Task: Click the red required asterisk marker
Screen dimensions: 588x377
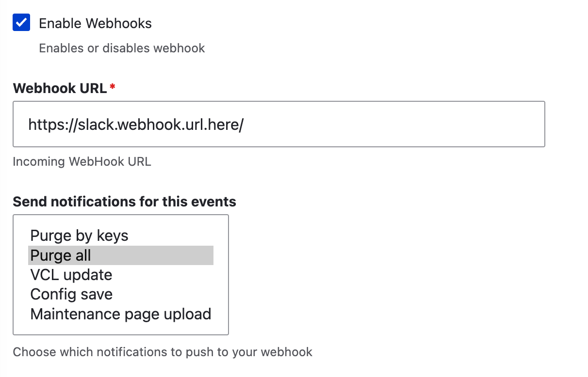Action: 113,87
